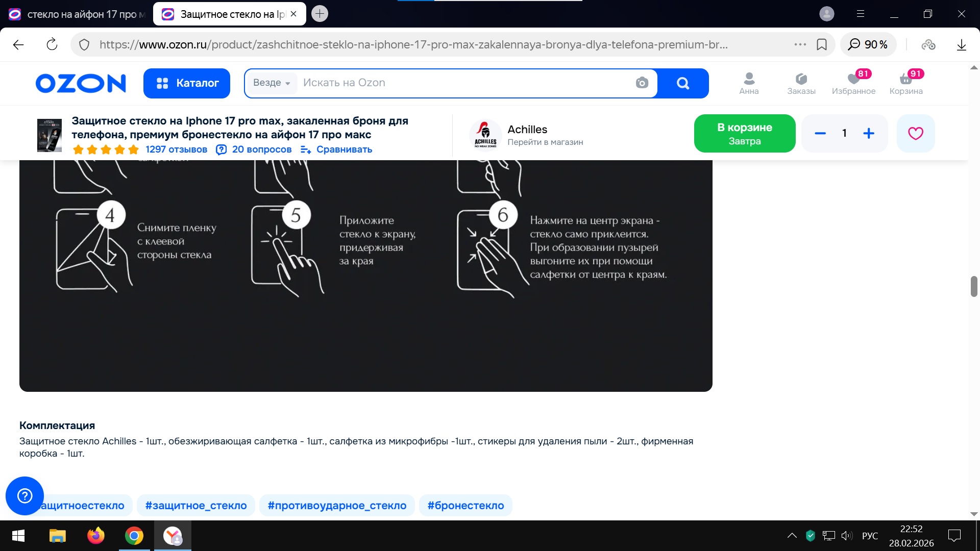Decrease quantity with the minus button
Image resolution: width=980 pixels, height=551 pixels.
[820, 133]
